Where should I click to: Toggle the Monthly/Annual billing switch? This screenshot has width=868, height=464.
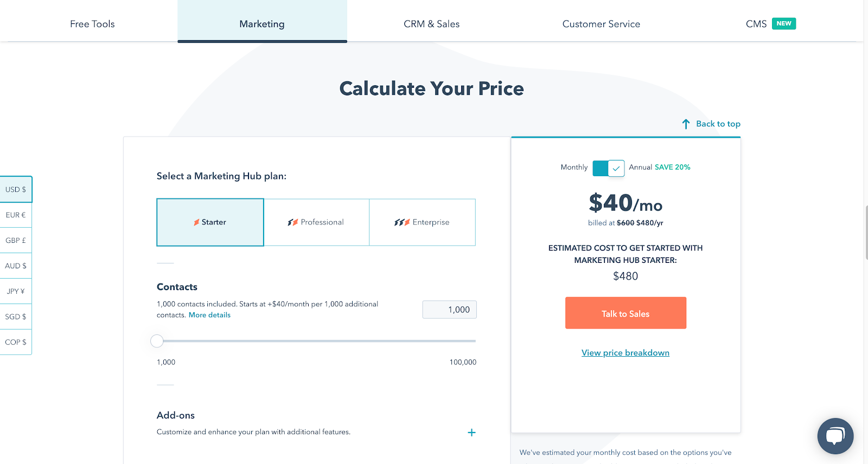click(x=608, y=168)
